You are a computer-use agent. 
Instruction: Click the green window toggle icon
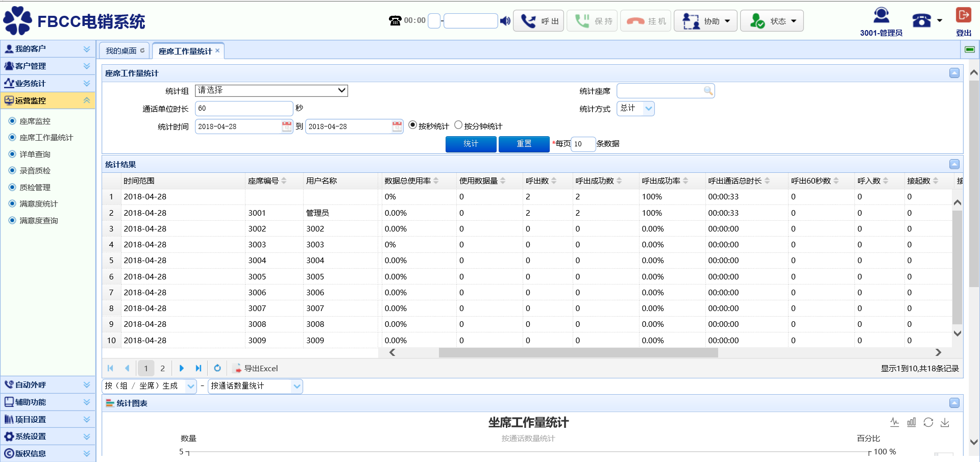coord(970,49)
